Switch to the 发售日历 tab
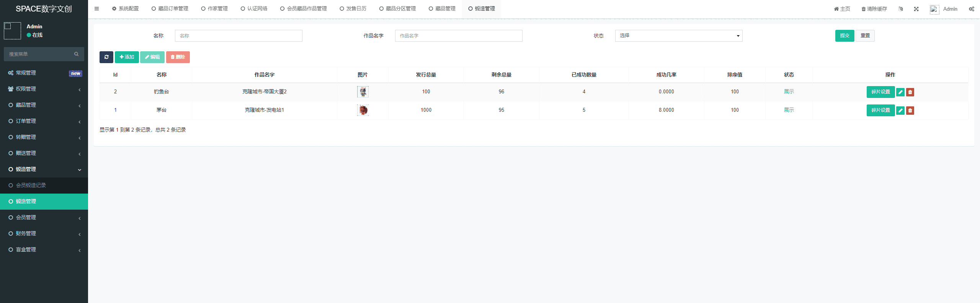 click(353, 8)
